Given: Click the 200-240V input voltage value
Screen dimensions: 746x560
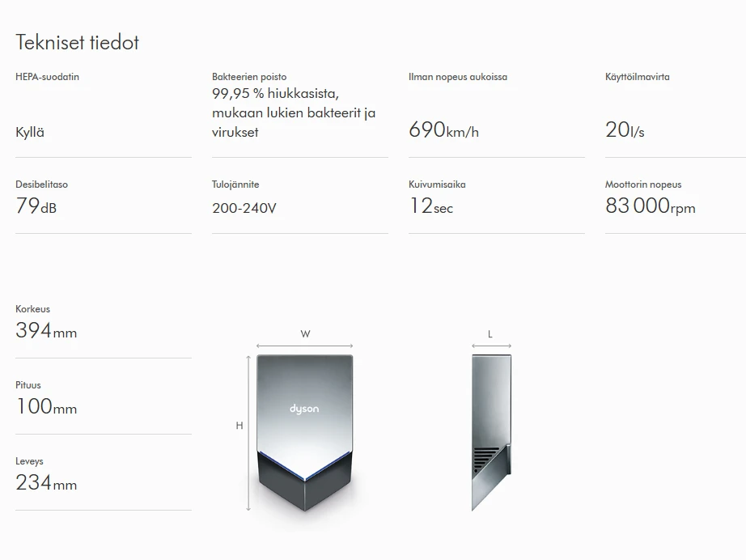Looking at the screenshot, I should coord(244,208).
